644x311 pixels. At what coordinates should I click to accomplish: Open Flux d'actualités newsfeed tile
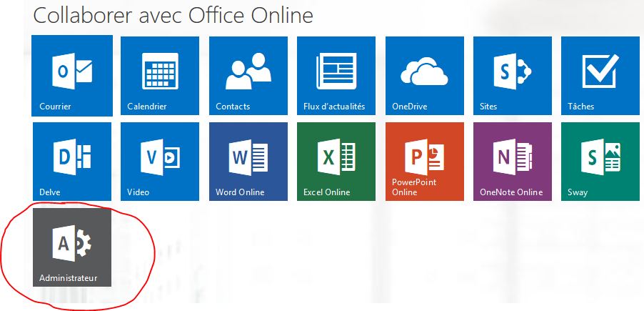(x=336, y=76)
